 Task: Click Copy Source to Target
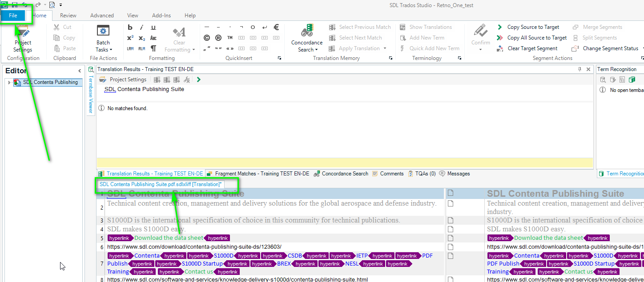coord(528,27)
